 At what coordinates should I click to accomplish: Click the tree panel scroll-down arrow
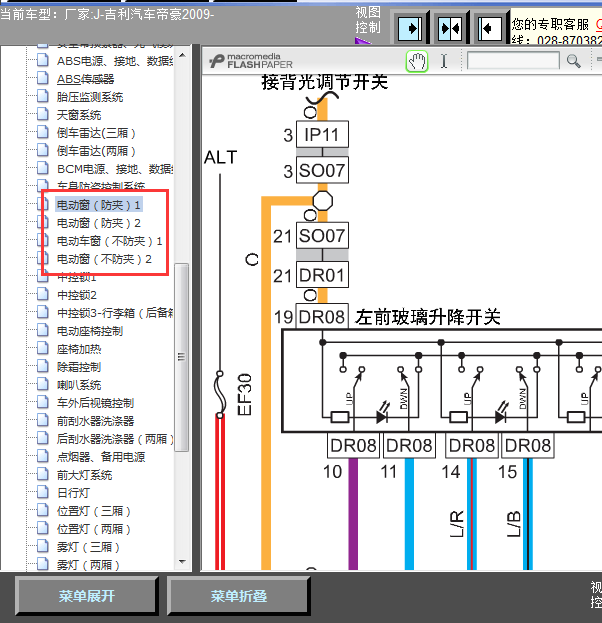coord(182,562)
